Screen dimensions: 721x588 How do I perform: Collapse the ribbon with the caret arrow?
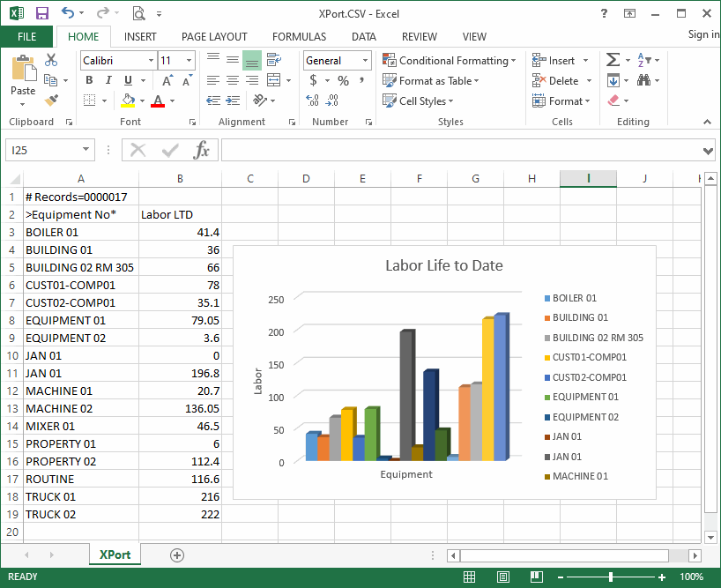pyautogui.click(x=707, y=122)
